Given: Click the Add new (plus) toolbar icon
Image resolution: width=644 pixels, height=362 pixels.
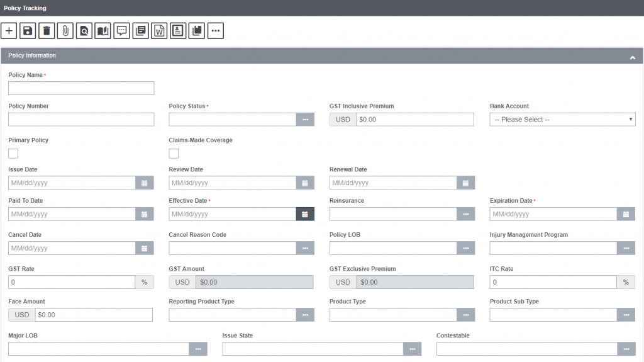Looking at the screenshot, I should [x=9, y=31].
